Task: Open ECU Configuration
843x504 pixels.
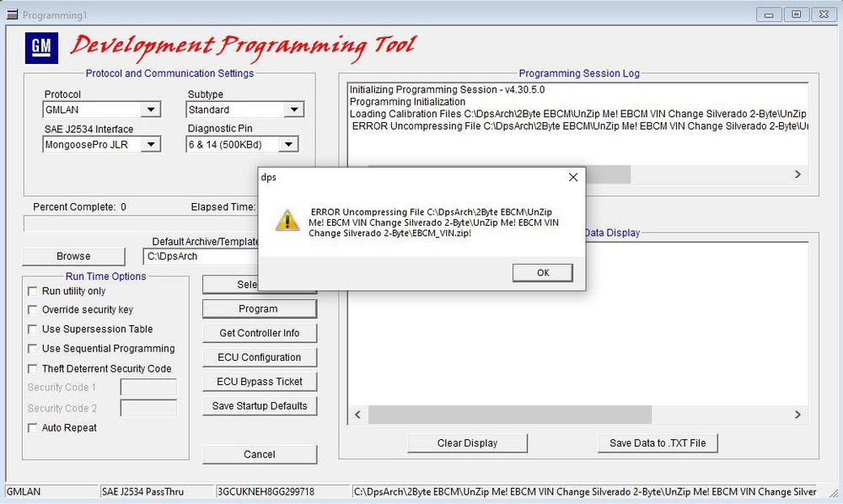Action: pyautogui.click(x=259, y=357)
